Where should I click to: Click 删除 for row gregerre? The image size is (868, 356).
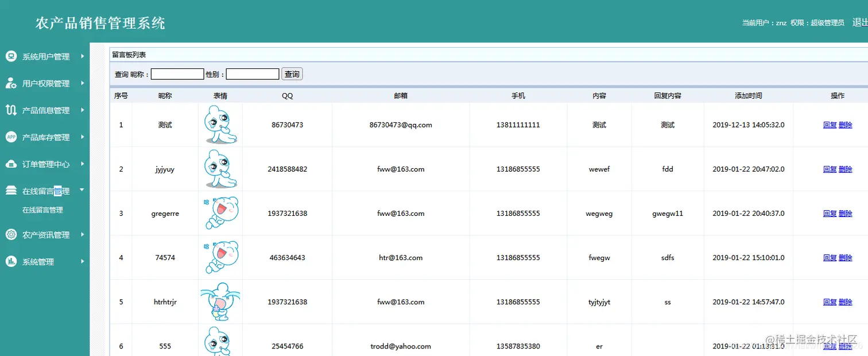pyautogui.click(x=846, y=214)
